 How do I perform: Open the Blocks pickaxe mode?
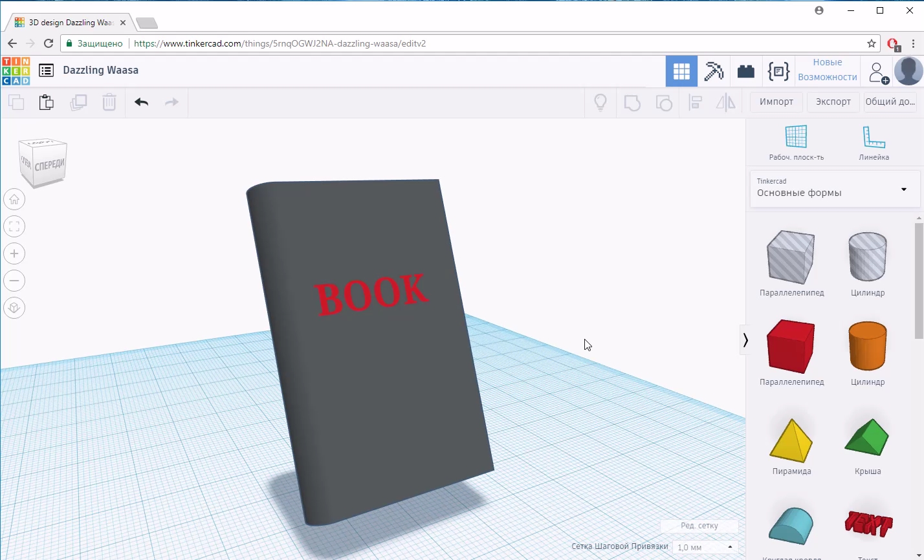714,71
